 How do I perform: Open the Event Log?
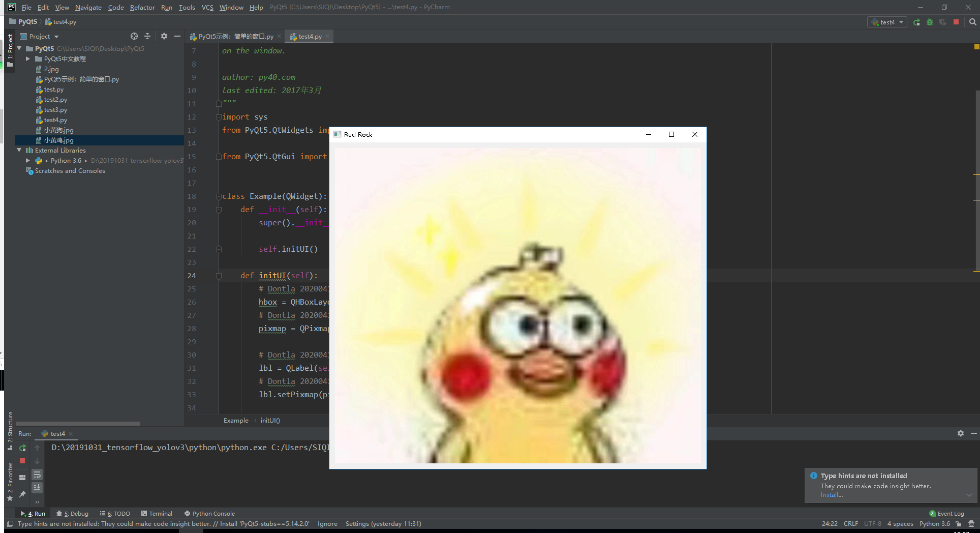pos(946,514)
